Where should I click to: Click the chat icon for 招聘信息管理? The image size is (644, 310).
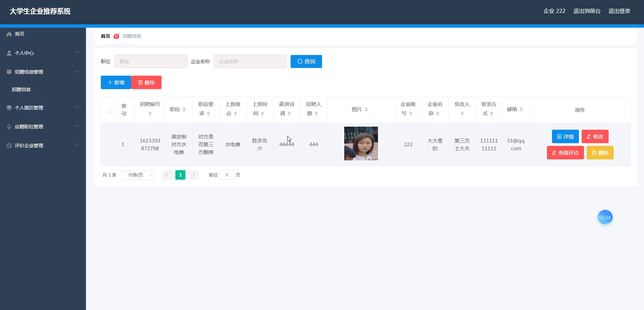[9, 72]
